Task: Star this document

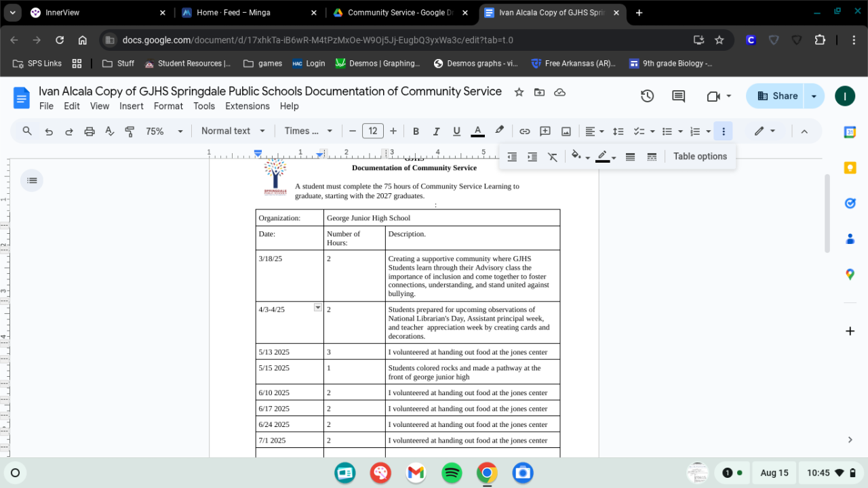Action: (519, 92)
